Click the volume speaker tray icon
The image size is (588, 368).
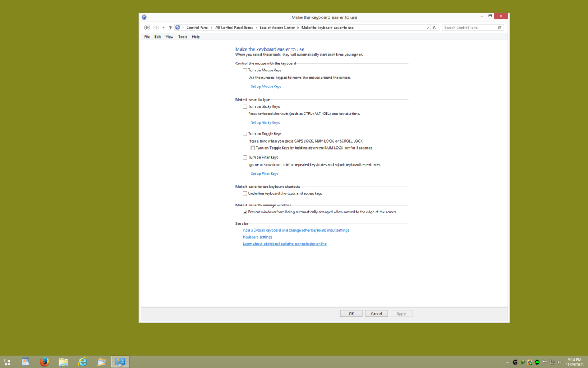(x=559, y=362)
